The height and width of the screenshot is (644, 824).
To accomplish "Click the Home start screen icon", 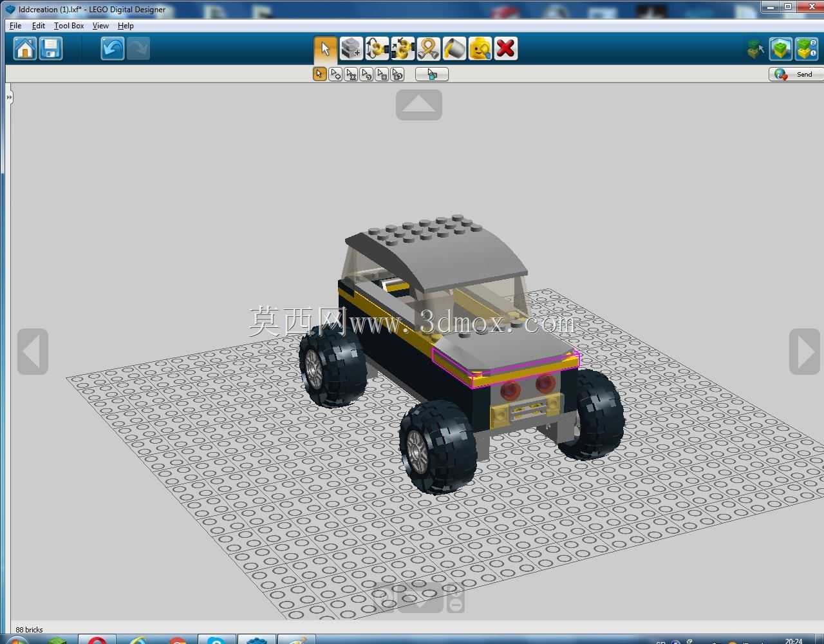I will tap(25, 48).
